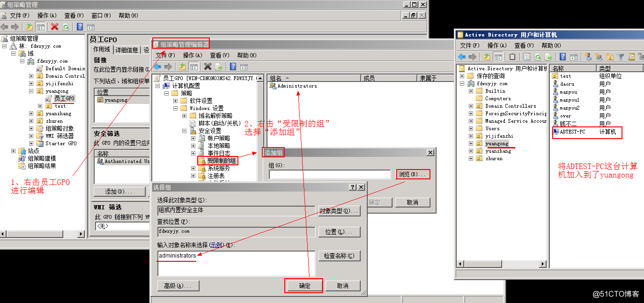Click Find objects icon in Active Directory toolbar

pyautogui.click(x=631, y=57)
